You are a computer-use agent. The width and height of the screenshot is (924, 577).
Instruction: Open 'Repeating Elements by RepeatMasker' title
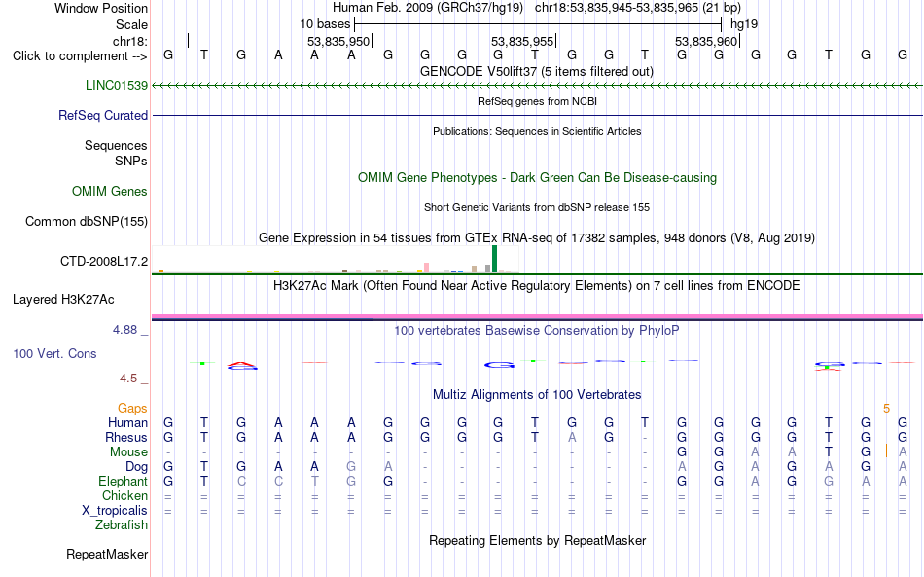(537, 540)
